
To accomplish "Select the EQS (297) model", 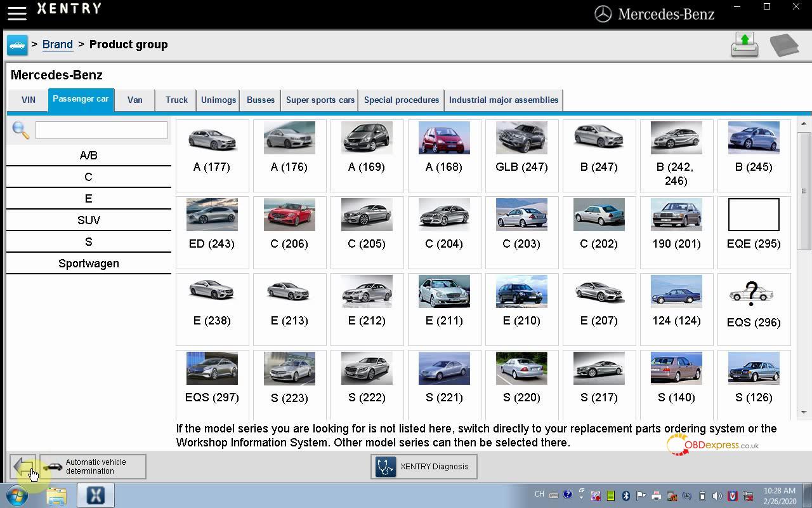I will point(212,384).
